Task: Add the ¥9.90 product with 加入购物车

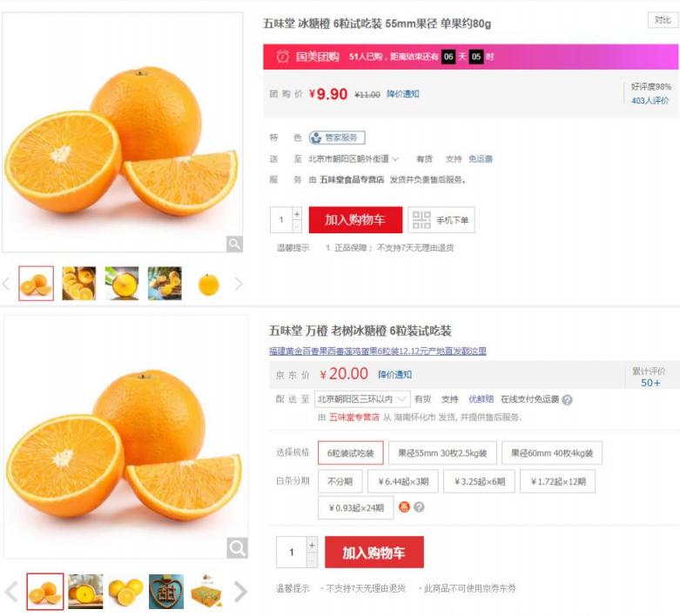Action: (355, 220)
